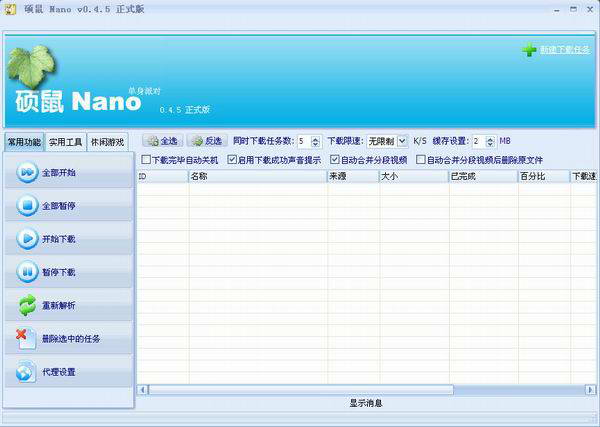Adjust the 缓存设置 cache size spinner
Viewport: 600px width, 427px height.
tap(490, 141)
